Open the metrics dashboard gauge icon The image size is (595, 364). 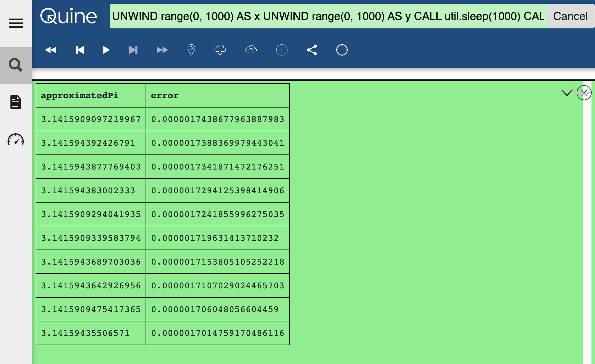(16, 139)
